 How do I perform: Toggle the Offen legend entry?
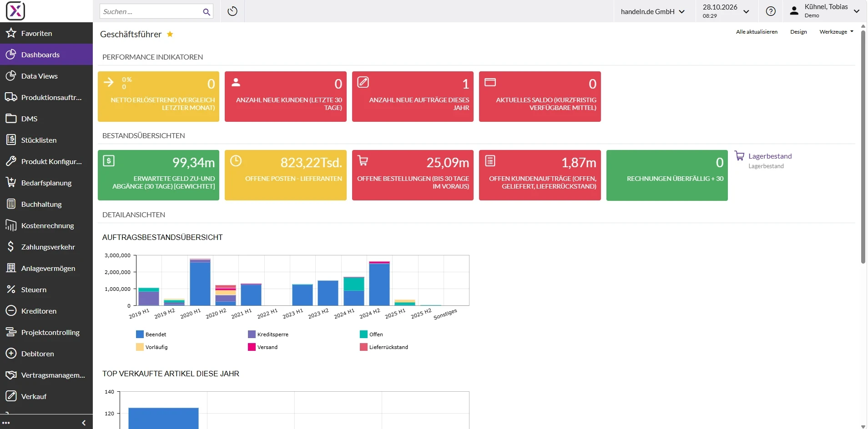tap(372, 334)
